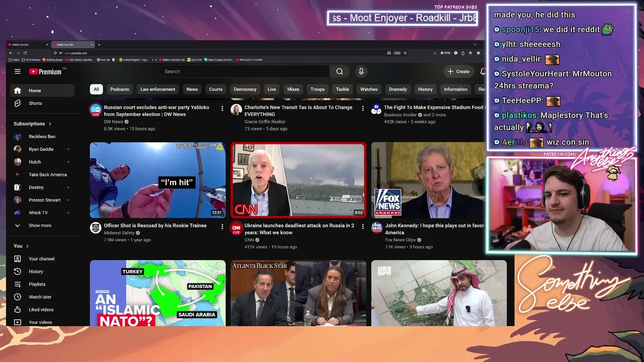Go back in the browser

click(x=11, y=53)
